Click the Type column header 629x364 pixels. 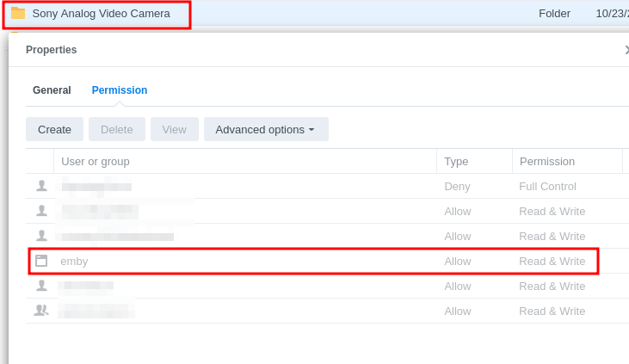point(456,161)
